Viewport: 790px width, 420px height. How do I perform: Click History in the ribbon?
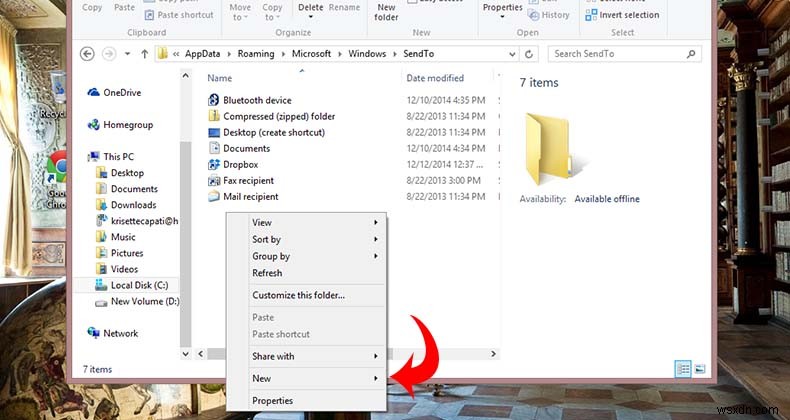click(x=549, y=15)
